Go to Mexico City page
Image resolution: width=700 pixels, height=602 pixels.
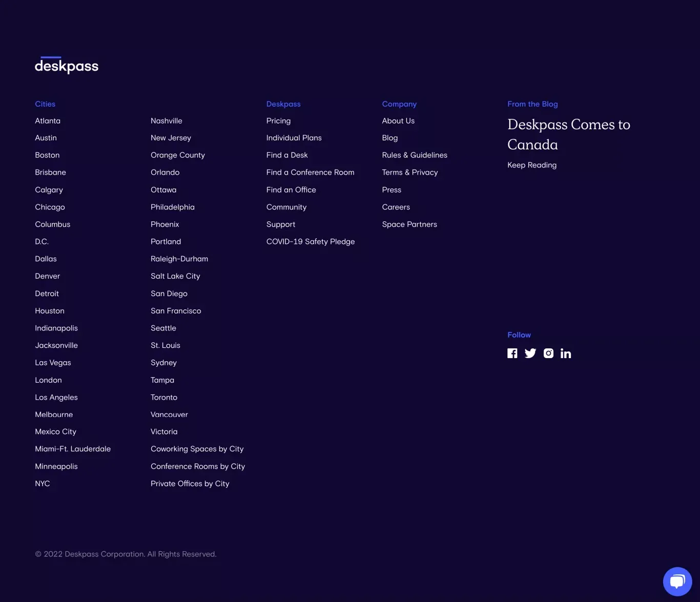(55, 432)
